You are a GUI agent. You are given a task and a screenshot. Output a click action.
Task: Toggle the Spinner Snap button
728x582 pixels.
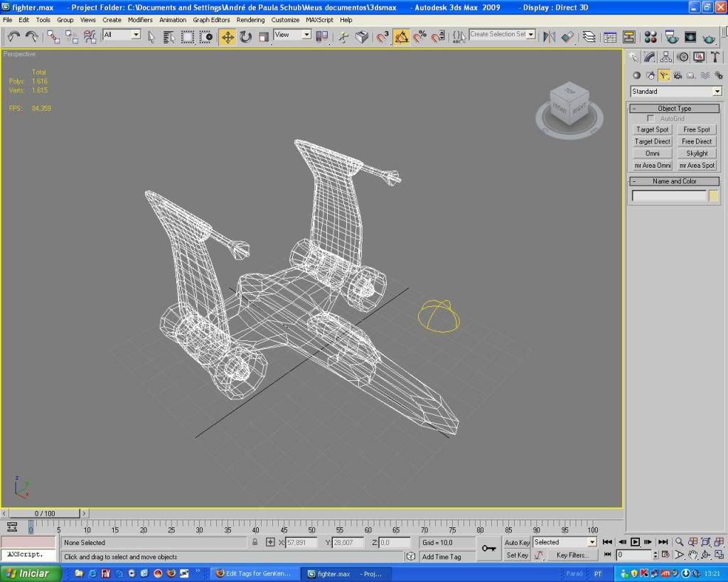(x=438, y=37)
